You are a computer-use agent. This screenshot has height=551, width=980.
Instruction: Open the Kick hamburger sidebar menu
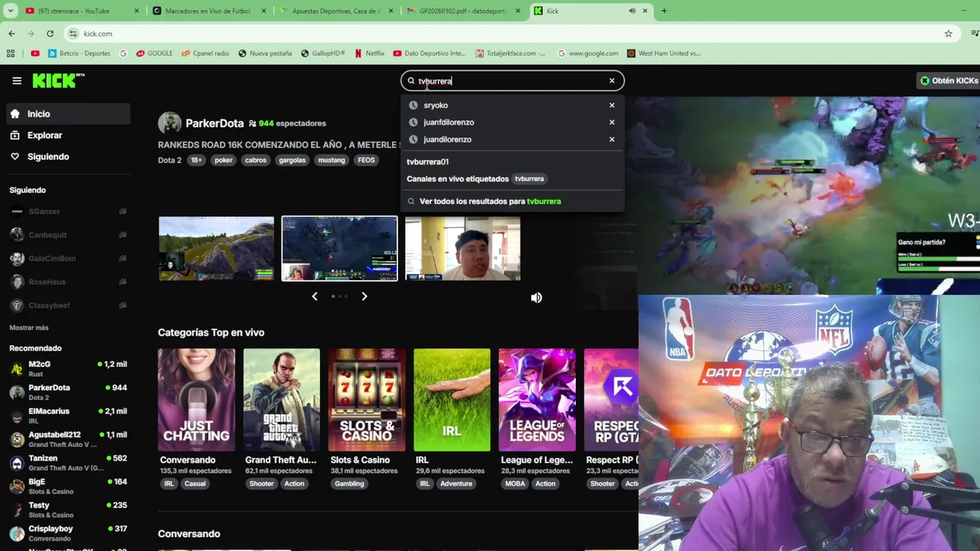(17, 80)
